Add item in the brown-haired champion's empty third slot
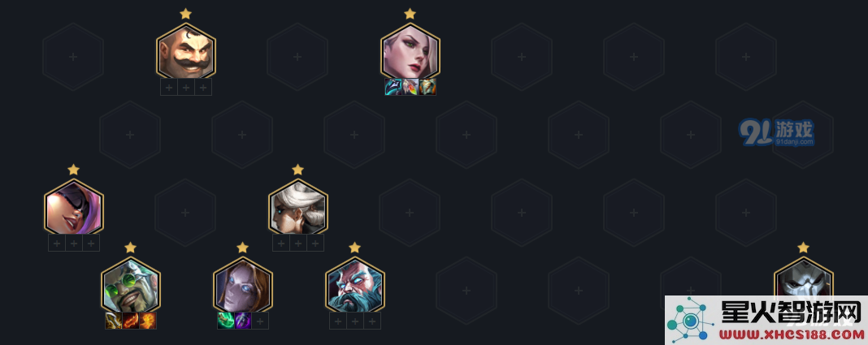 [260, 321]
